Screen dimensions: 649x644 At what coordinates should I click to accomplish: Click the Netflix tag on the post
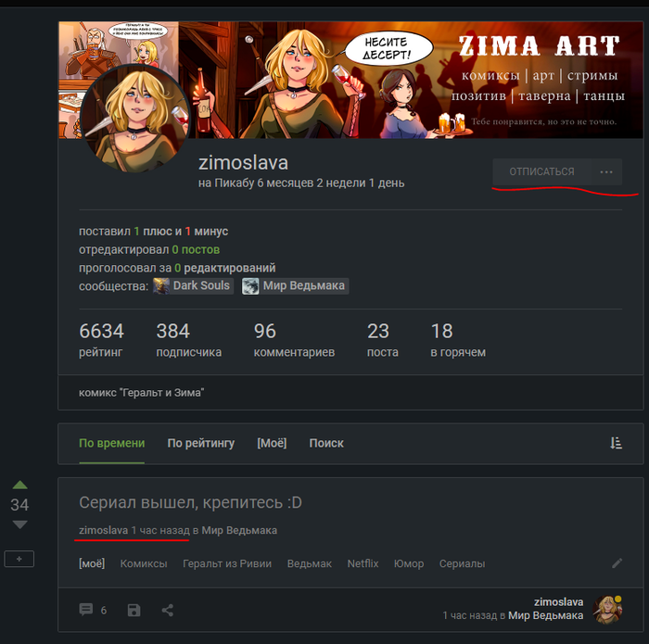coord(363,563)
